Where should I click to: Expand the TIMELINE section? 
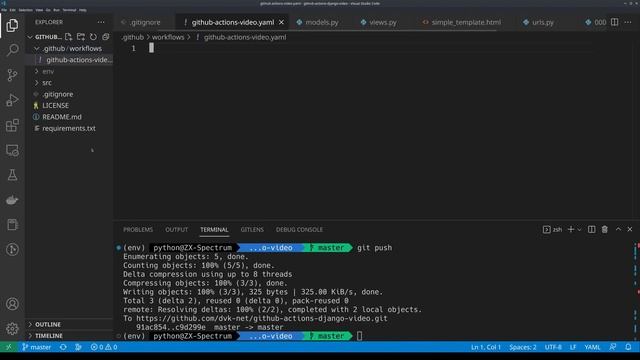pos(69,336)
